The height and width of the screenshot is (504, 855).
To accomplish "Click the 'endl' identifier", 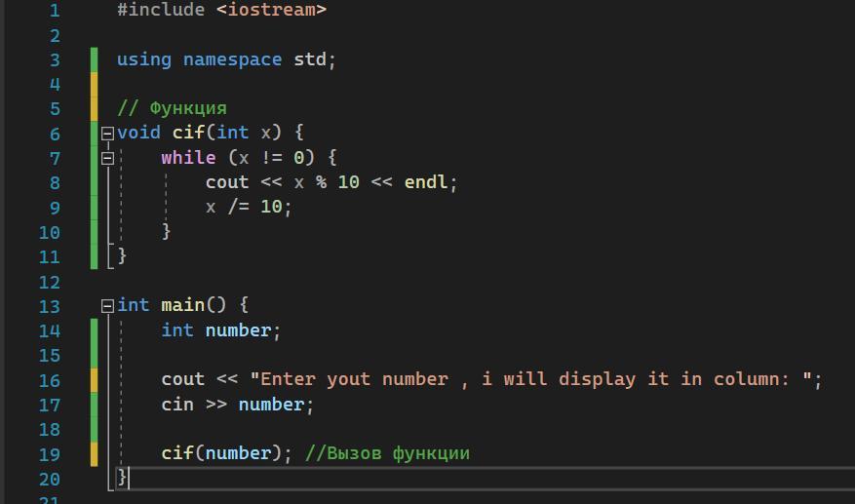I will coord(425,182).
